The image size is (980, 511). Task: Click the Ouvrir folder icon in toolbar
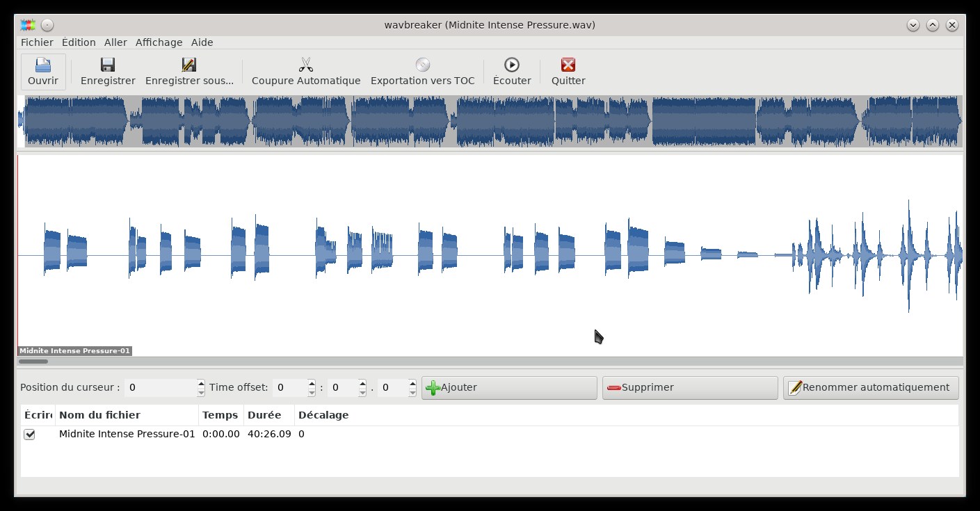[43, 65]
